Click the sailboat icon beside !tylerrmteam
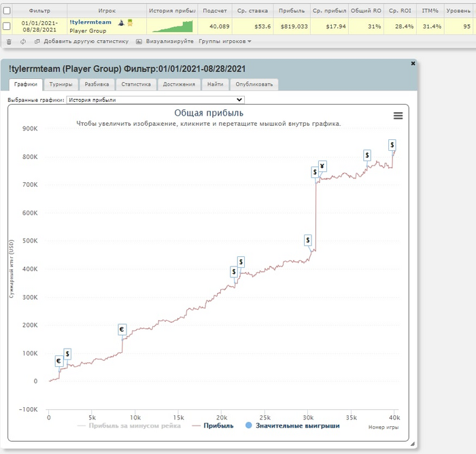The width and height of the screenshot is (476, 454). pyautogui.click(x=121, y=22)
